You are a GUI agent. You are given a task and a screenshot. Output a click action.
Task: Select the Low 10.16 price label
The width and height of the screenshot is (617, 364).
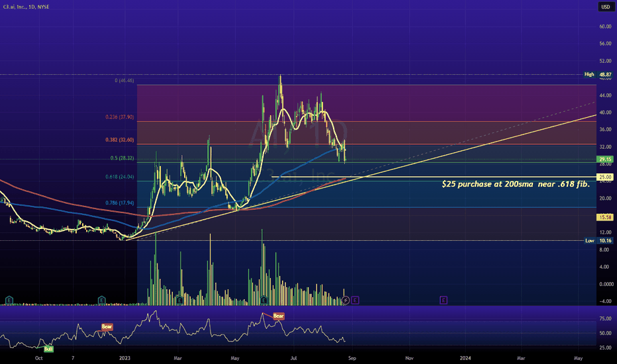598,240
